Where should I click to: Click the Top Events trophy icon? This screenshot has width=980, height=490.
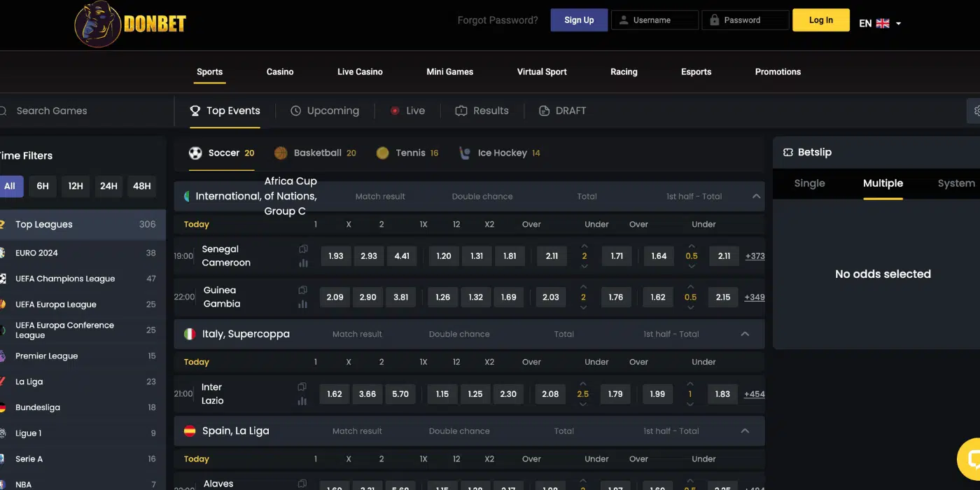(x=195, y=111)
